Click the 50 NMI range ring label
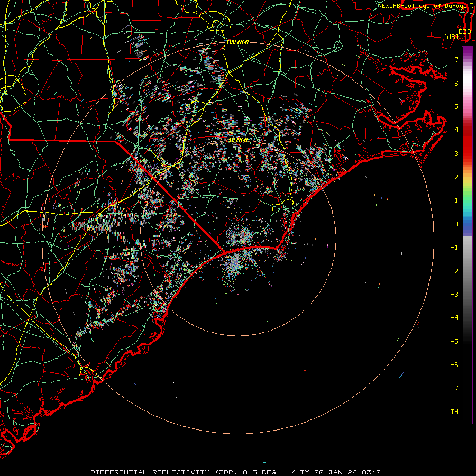The height and width of the screenshot is (476, 476). click(239, 140)
